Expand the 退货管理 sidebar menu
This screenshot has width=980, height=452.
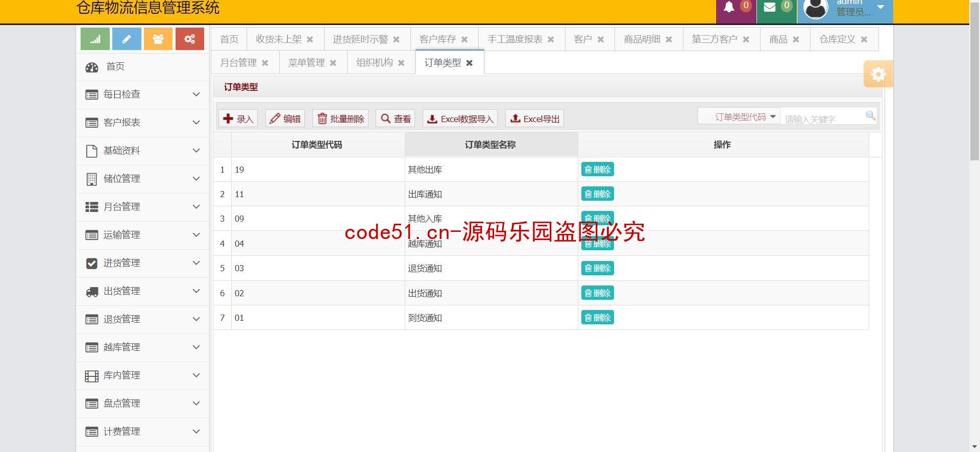click(x=142, y=319)
